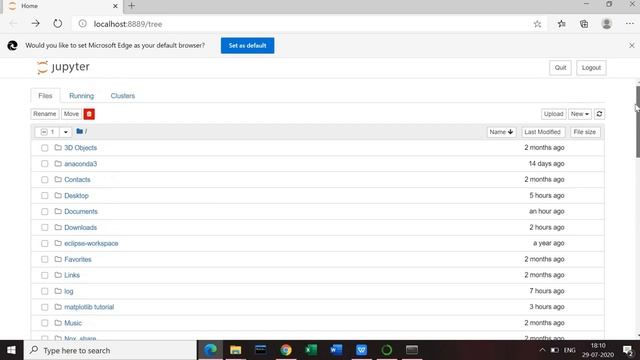
Task: Close the Home browser tab
Action: point(115,6)
